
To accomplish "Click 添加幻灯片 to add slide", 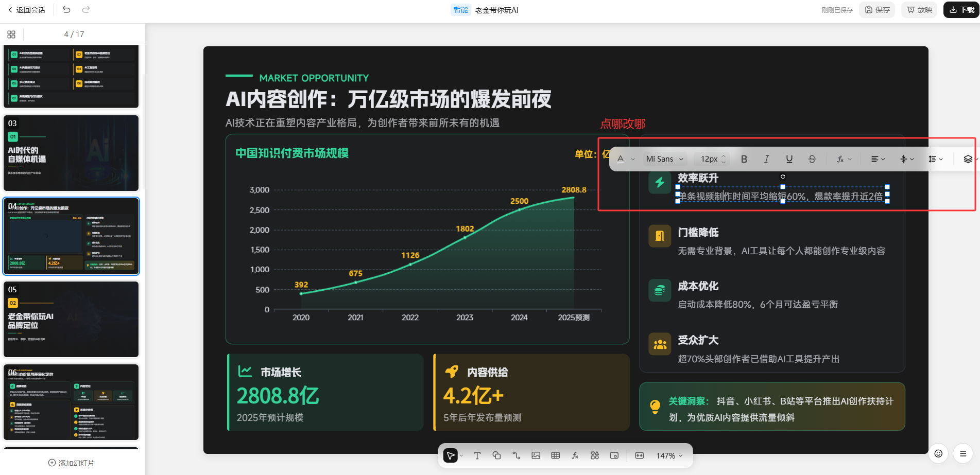I will click(72, 463).
